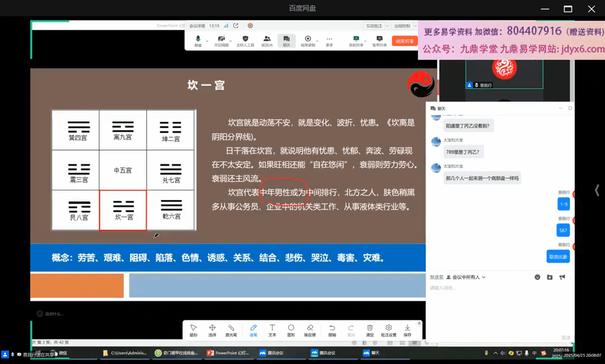Expand the 互动批注 dropdown arrow
This screenshot has width=605, height=364.
[x=386, y=26]
